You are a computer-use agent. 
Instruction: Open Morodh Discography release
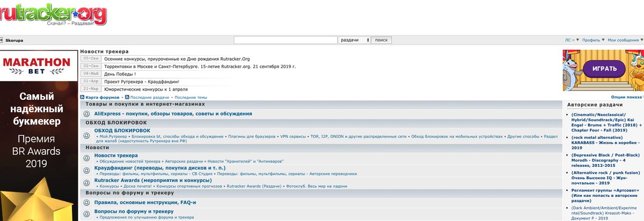(606, 161)
